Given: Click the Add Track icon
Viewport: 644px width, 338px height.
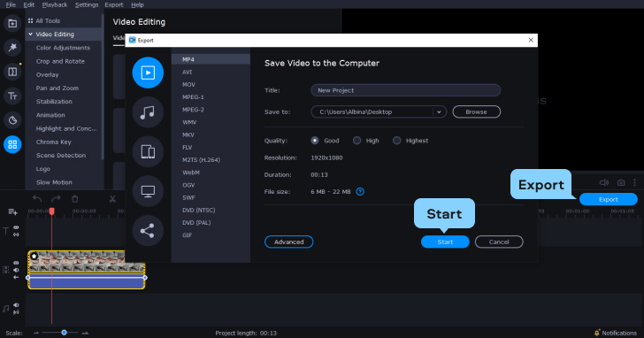Looking at the screenshot, I should click(12, 212).
